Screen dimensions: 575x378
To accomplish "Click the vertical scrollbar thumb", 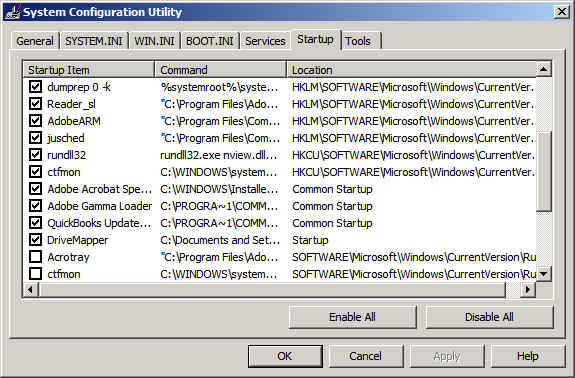I will [544, 171].
